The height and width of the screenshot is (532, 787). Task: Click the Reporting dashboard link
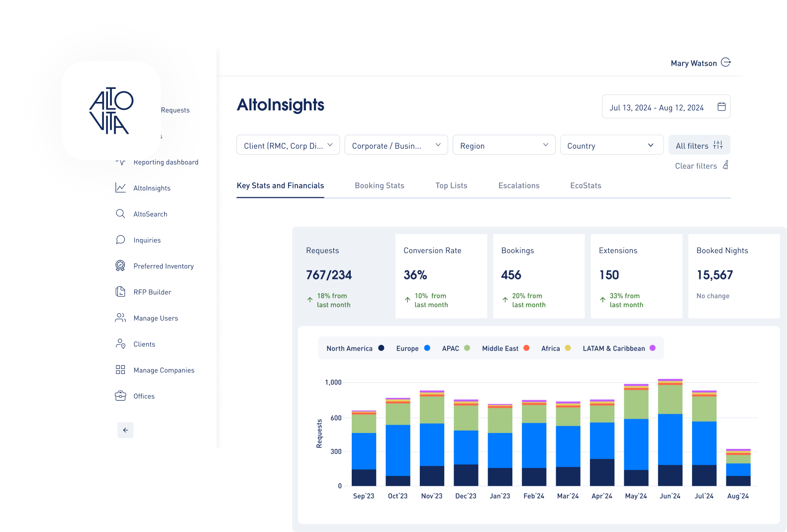(x=166, y=162)
